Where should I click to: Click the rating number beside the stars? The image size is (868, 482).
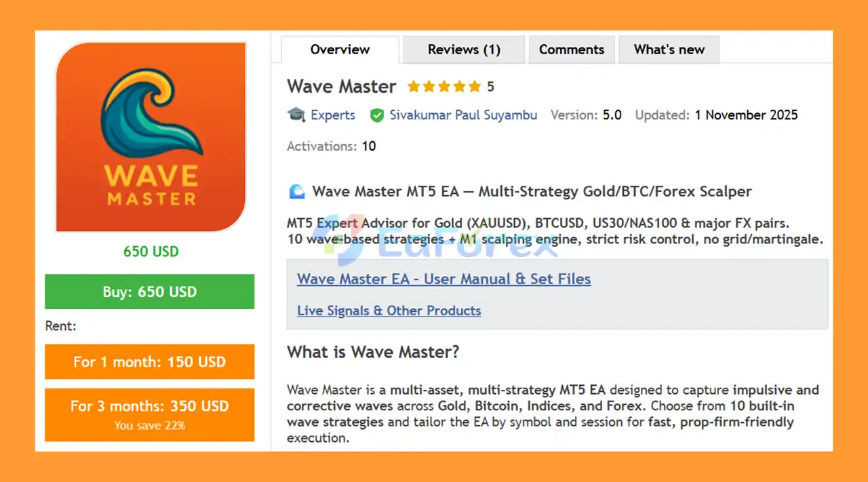[x=490, y=87]
